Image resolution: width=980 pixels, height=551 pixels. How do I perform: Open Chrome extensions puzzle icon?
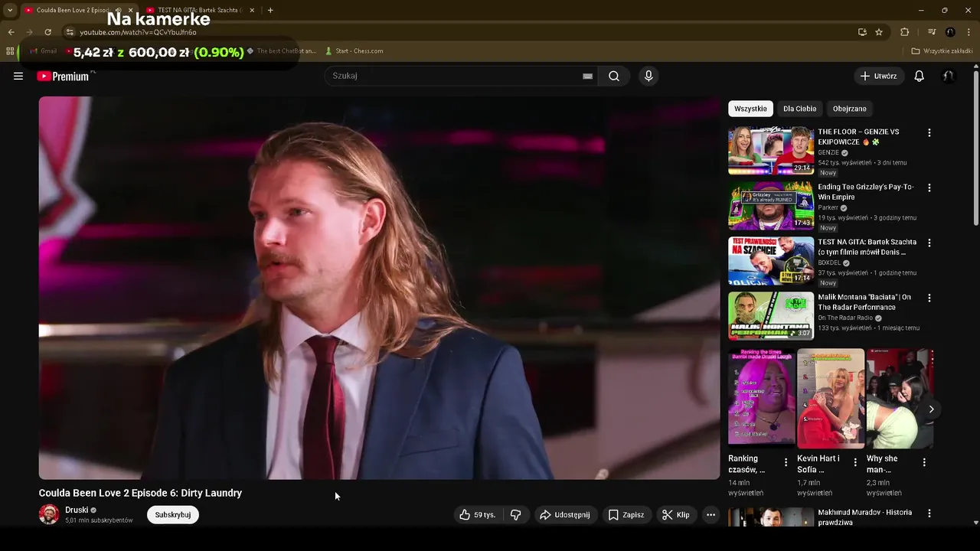point(904,32)
